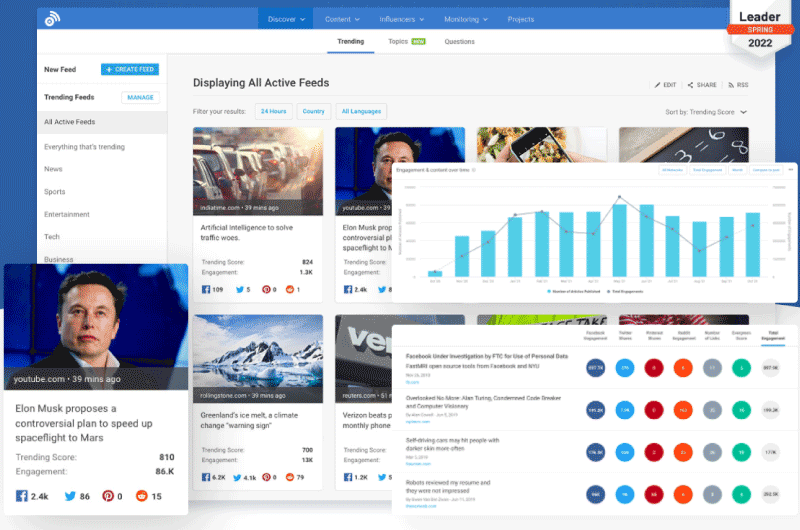This screenshot has width=800, height=530.
Task: Open the News feed
Action: [53, 169]
